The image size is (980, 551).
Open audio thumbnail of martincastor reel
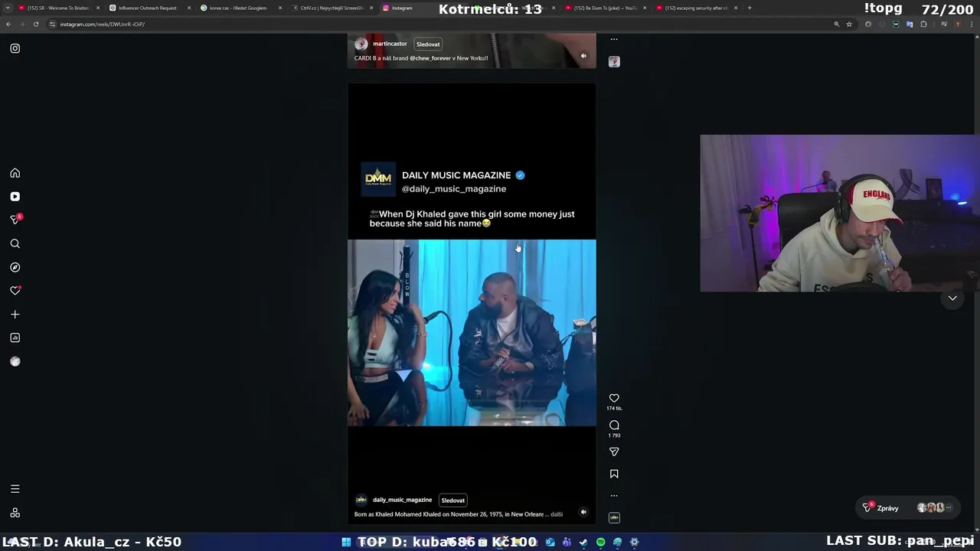click(x=614, y=61)
